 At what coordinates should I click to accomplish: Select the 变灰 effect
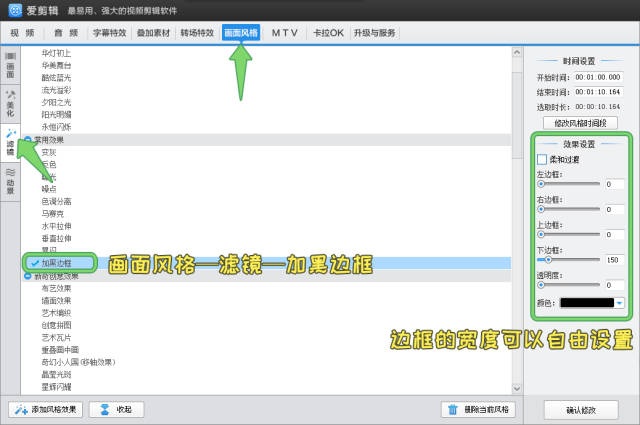point(49,152)
